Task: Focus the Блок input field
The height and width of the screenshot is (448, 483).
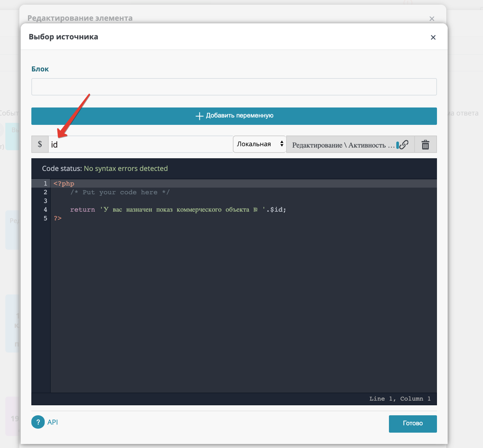Action: point(234,87)
